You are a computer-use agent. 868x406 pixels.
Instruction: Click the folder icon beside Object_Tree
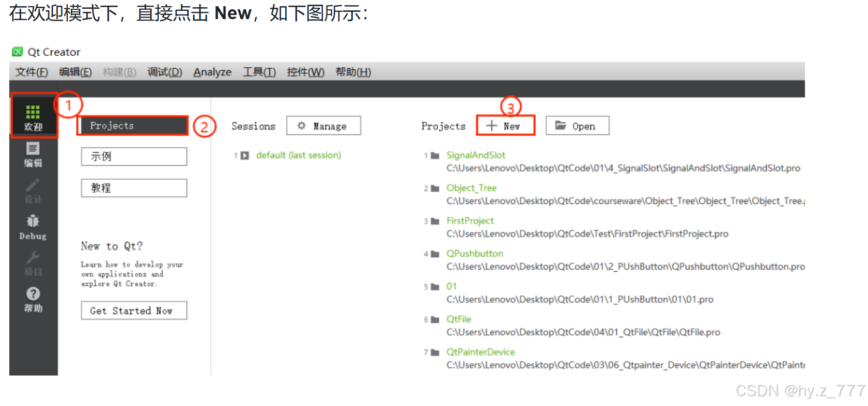[435, 189]
